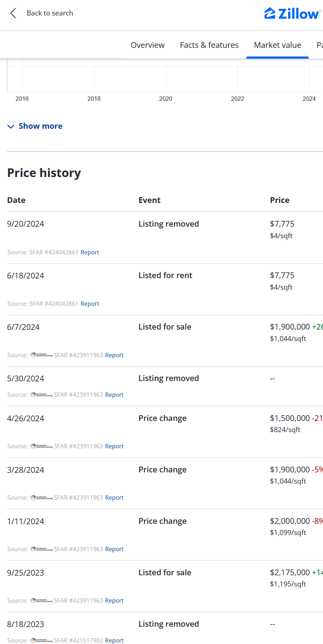
Task: Select the Market value tab
Action: coord(277,45)
